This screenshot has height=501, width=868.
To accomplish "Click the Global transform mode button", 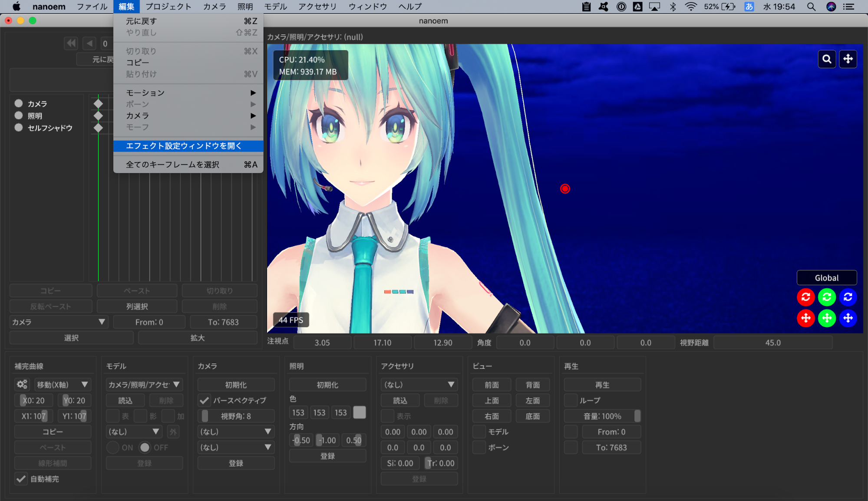I will (x=826, y=278).
